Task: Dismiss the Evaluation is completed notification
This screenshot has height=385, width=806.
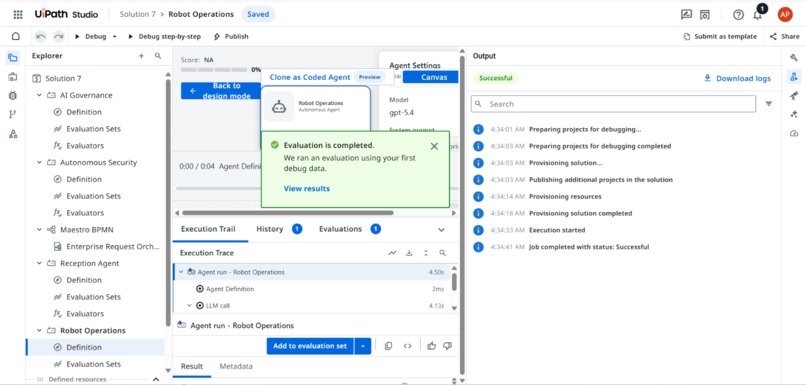Action: coord(434,146)
